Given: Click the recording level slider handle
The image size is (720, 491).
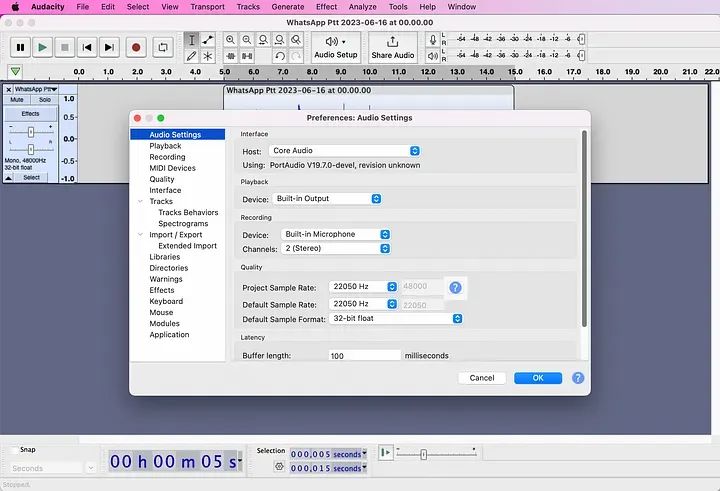Looking at the screenshot, I should pyautogui.click(x=581, y=40).
